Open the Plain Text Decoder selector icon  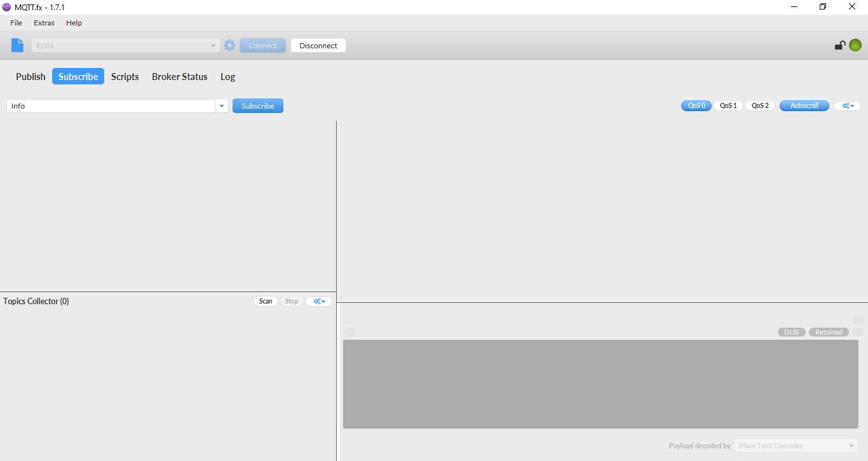tap(851, 445)
